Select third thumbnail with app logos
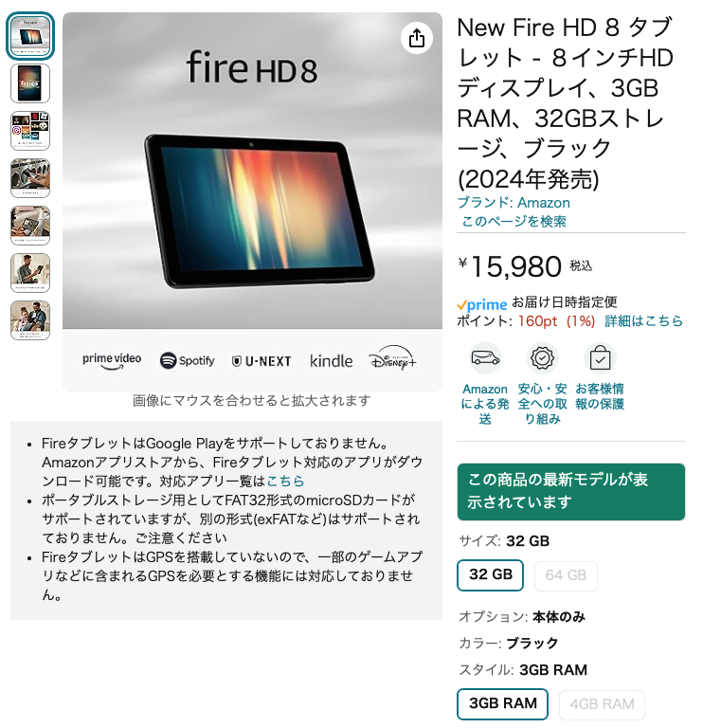The height and width of the screenshot is (728, 703). click(x=30, y=131)
